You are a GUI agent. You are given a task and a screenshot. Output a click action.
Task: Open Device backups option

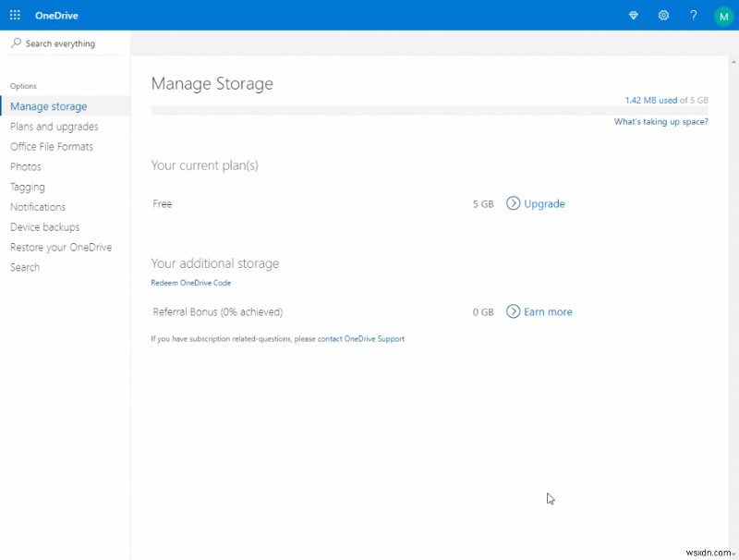click(x=44, y=227)
